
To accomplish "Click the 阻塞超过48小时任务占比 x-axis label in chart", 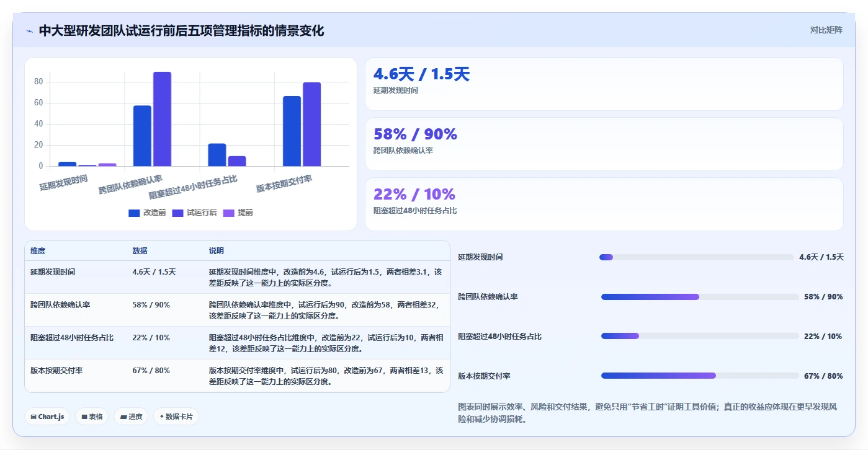I will 193,187.
